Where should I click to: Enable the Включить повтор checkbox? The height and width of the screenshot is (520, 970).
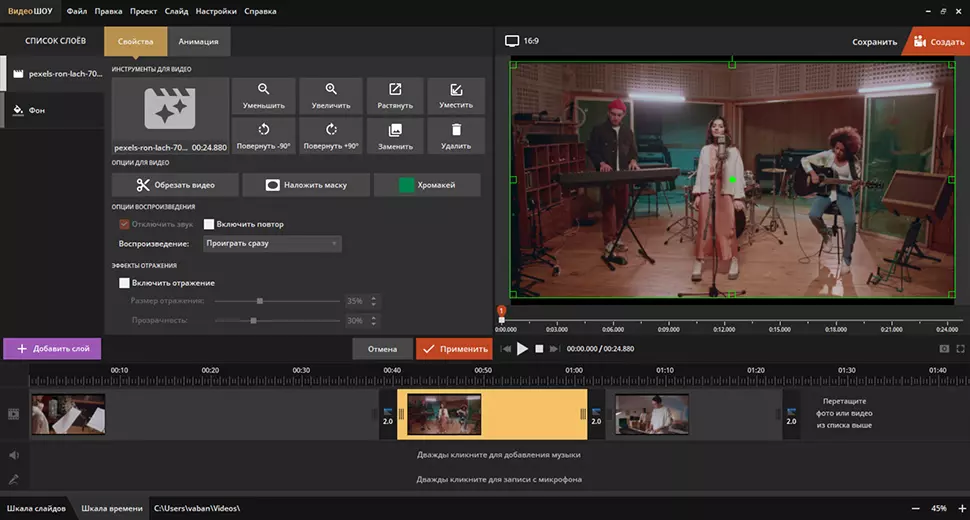pyautogui.click(x=209, y=225)
